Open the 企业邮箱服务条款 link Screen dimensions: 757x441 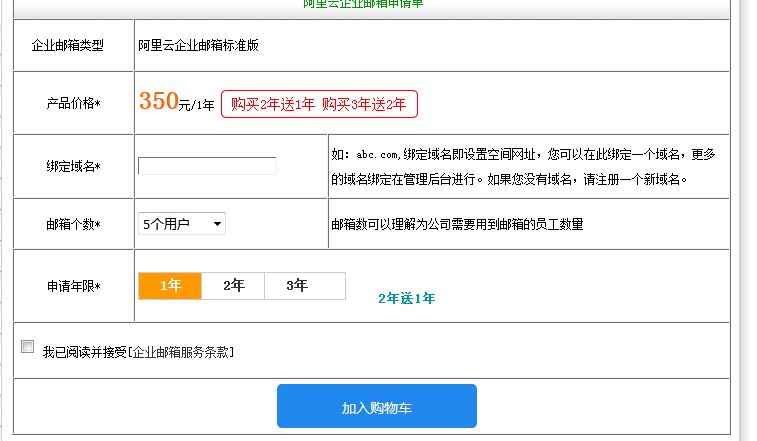[x=181, y=352]
